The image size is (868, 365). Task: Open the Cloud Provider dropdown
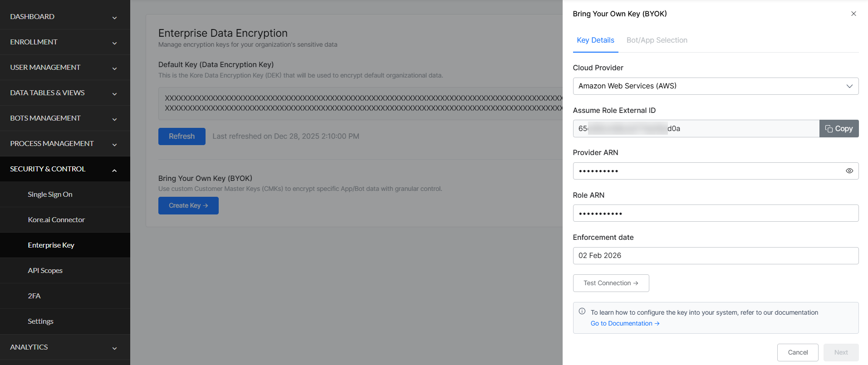point(715,86)
